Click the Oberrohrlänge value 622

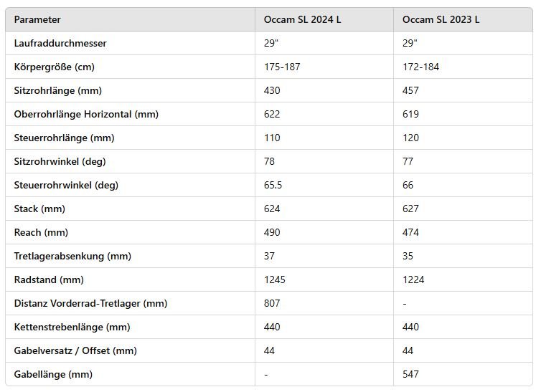(x=273, y=114)
